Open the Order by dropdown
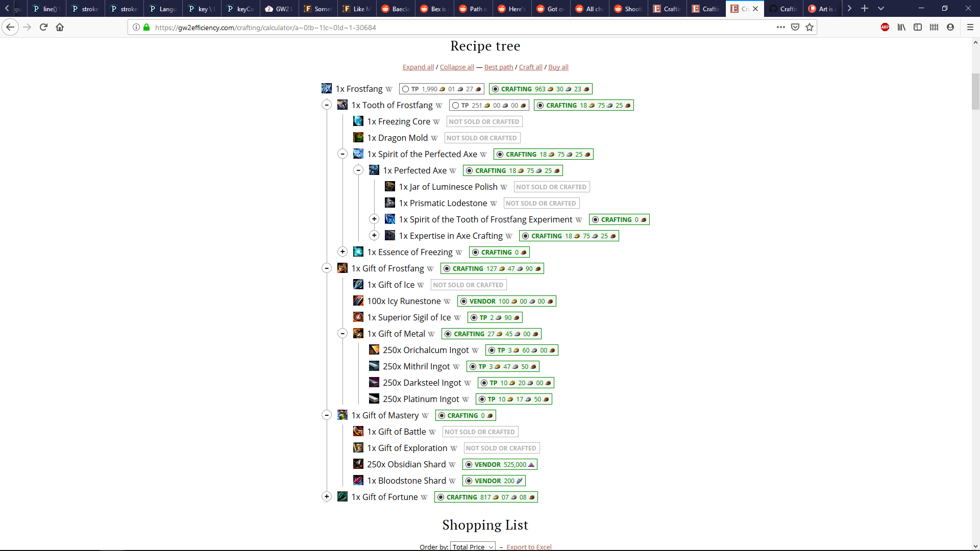The height and width of the screenshot is (551, 980). pyautogui.click(x=472, y=546)
